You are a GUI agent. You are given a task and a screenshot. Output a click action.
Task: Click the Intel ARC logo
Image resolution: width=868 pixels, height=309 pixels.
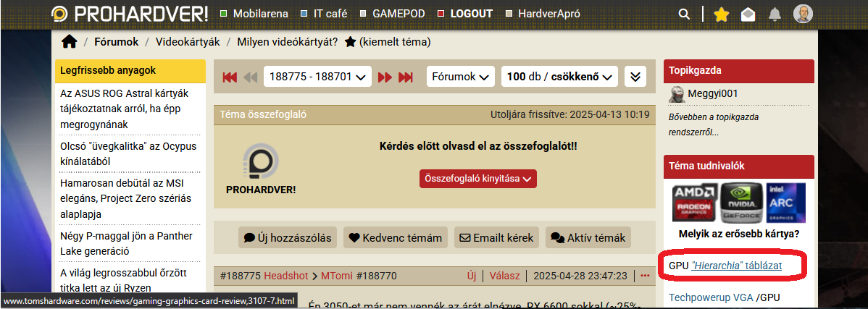pyautogui.click(x=785, y=203)
